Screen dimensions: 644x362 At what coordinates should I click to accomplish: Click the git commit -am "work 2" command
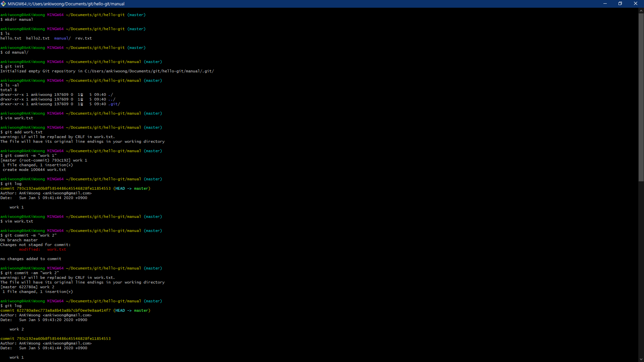(32, 273)
